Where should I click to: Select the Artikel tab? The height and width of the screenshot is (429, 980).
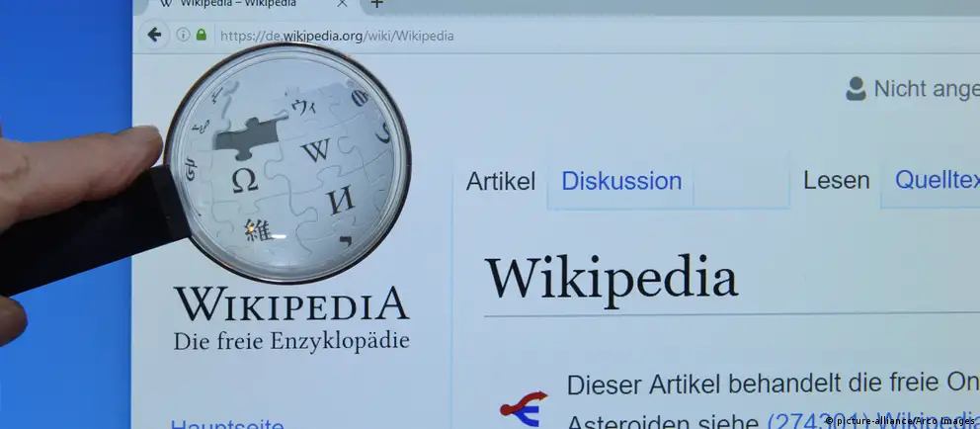click(500, 182)
